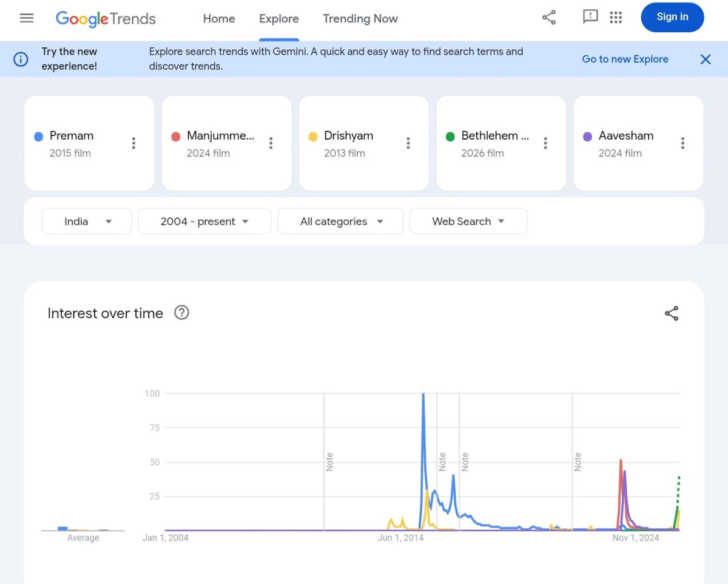Open more options for Aavesham
728x584 pixels.
(x=682, y=143)
